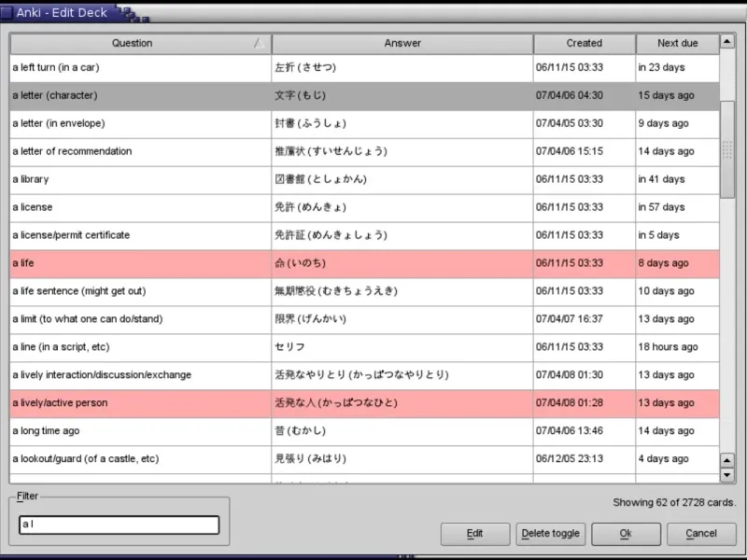Select 'a life sentence (might get out)' row

coord(364,291)
